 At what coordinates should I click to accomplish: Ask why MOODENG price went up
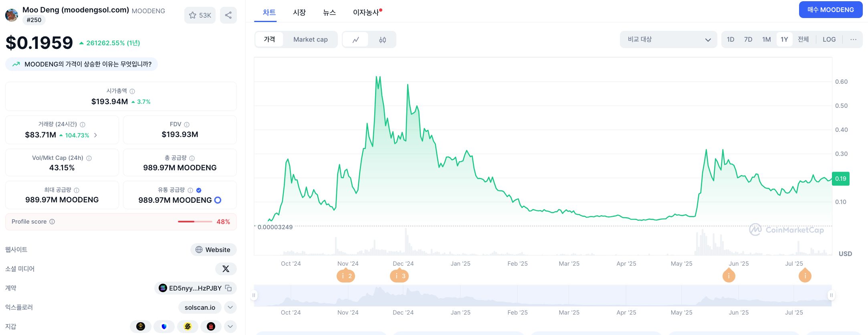tap(82, 64)
